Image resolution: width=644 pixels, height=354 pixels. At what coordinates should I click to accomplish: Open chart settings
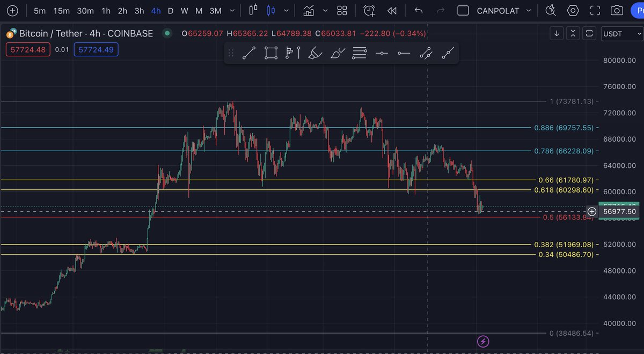(x=572, y=10)
